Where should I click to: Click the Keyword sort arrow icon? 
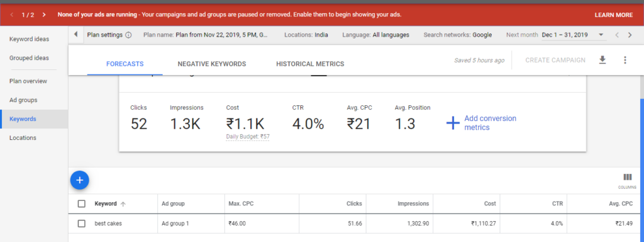coord(123,204)
